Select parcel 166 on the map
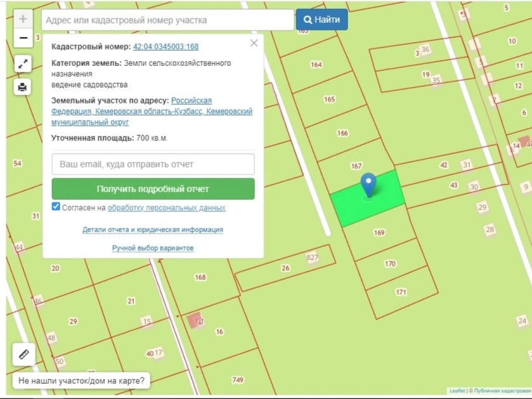Screen dimensions: 532x399 342,133
